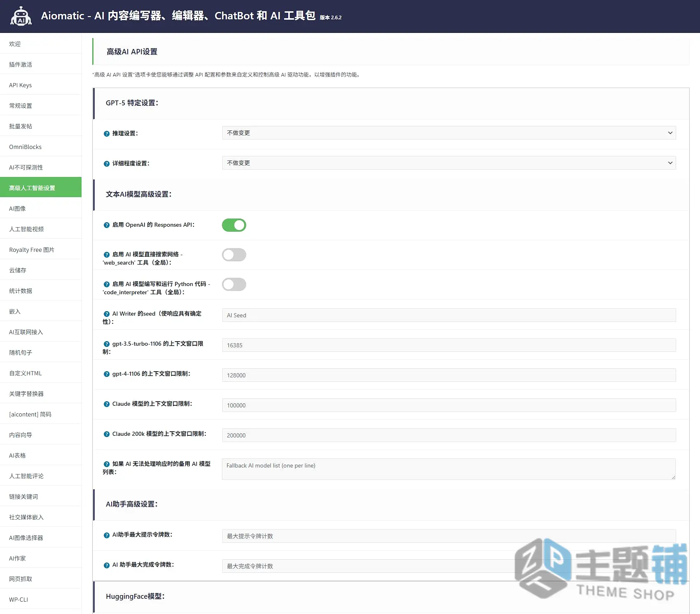Click the Aiomatic robot logo icon
The image size is (700, 614).
(x=21, y=16)
